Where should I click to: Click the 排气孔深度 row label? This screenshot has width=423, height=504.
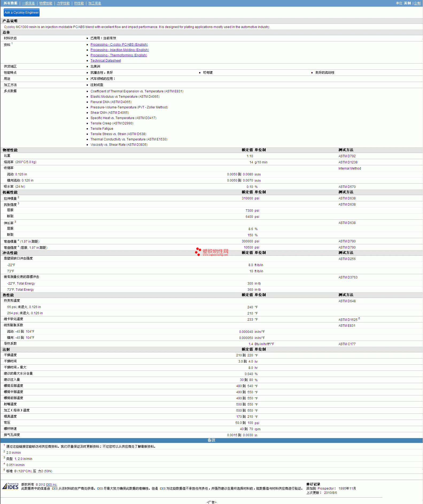pyautogui.click(x=12, y=435)
